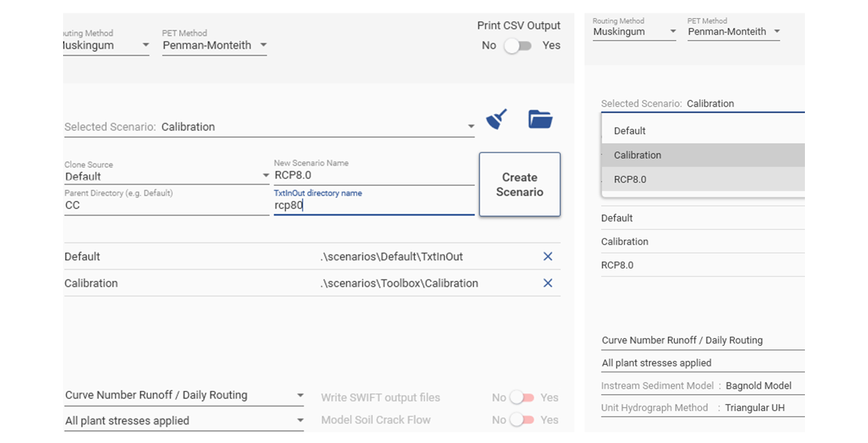Toggle the Print CSV Output switch
868x443 pixels.
[x=519, y=45]
